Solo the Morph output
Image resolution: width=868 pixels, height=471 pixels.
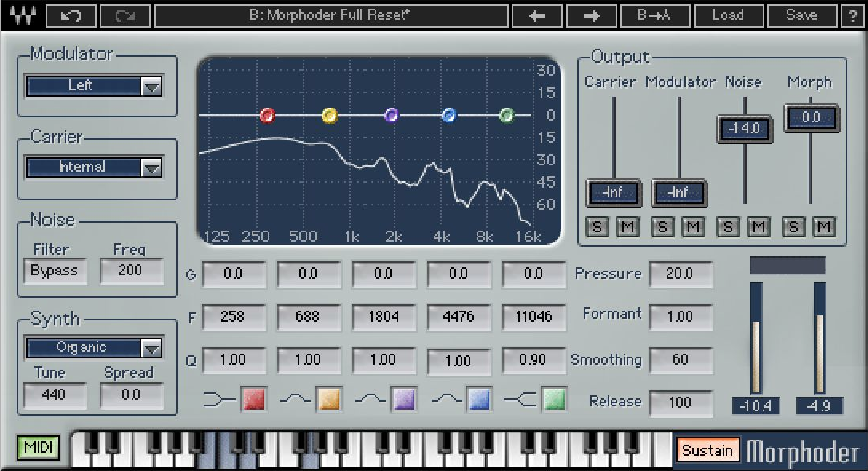(793, 227)
